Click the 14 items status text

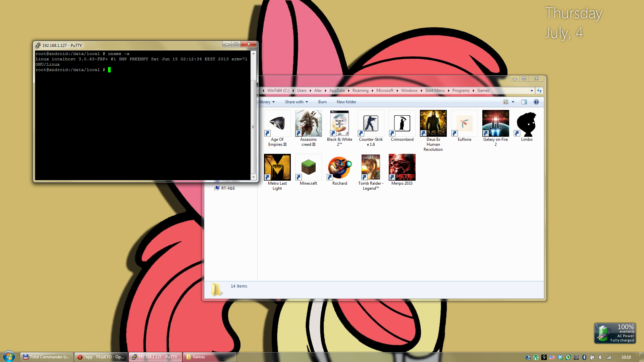pos(239,286)
